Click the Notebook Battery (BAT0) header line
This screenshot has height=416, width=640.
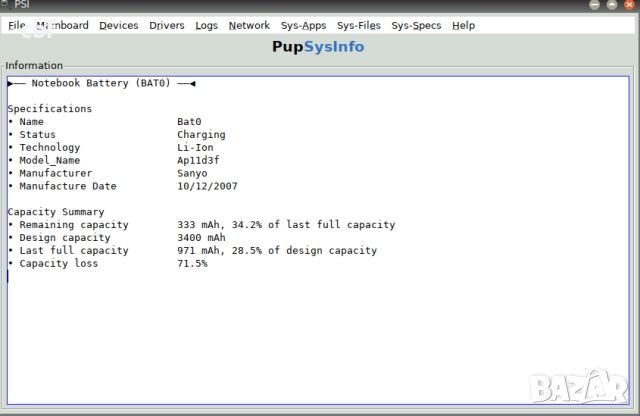point(102,83)
